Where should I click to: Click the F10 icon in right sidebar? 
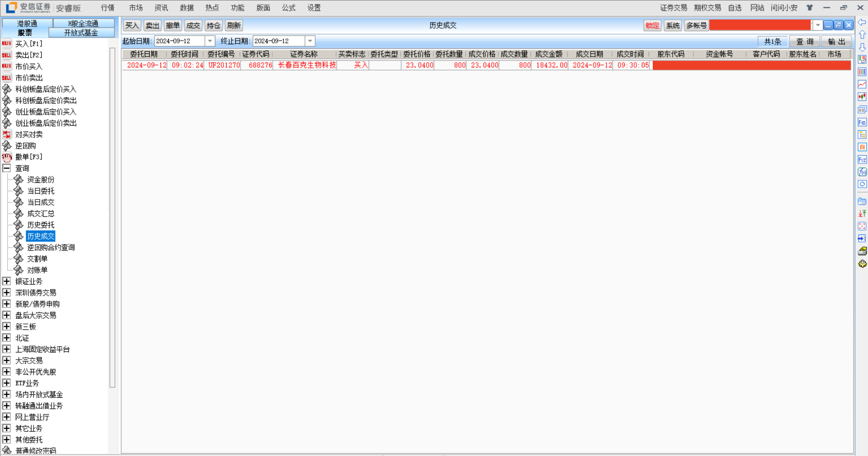[x=862, y=122]
